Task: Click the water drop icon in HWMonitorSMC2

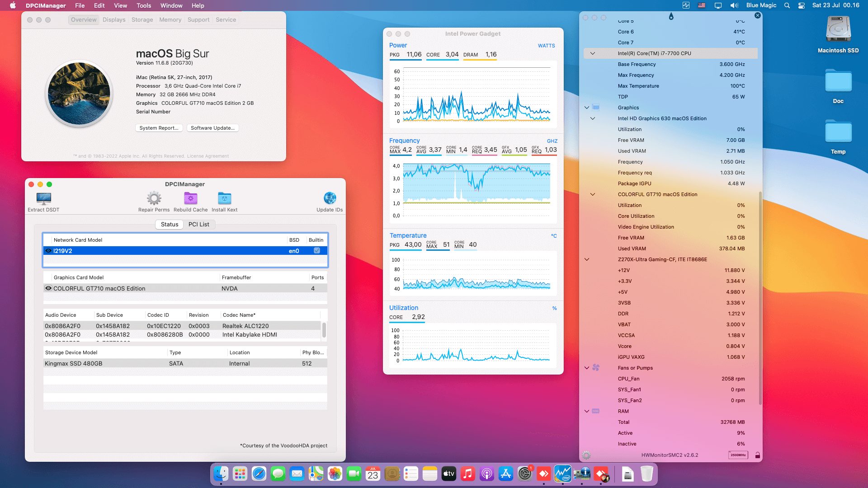Action: [671, 16]
